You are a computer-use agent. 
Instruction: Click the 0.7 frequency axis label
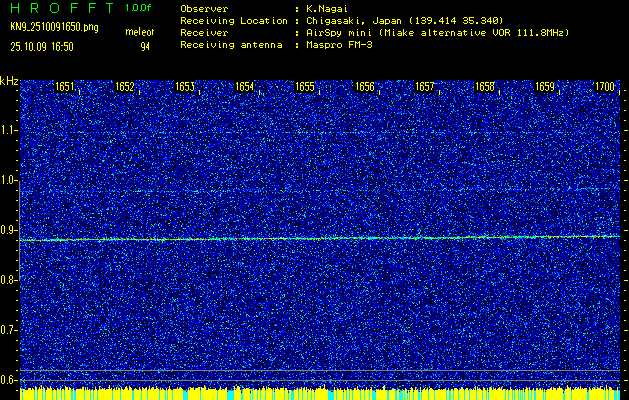pyautogui.click(x=9, y=329)
